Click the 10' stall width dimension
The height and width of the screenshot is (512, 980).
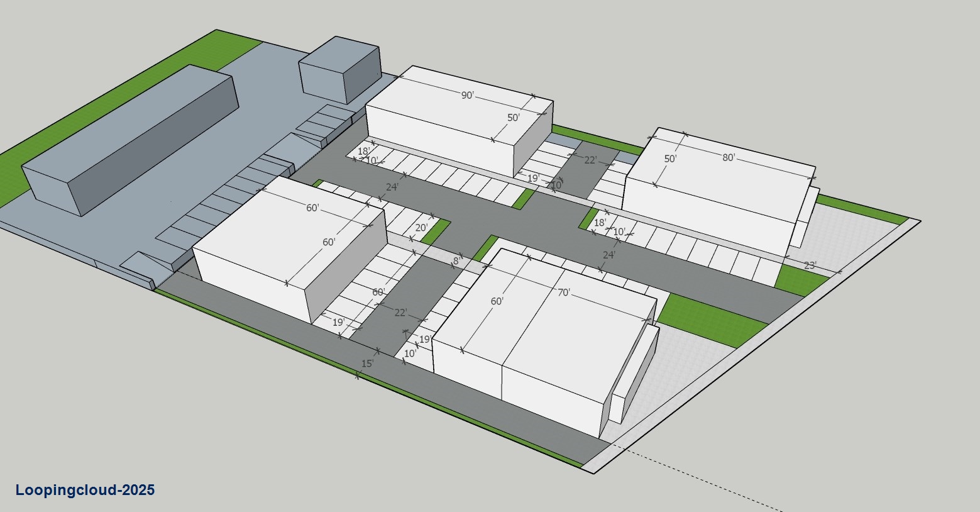point(372,162)
